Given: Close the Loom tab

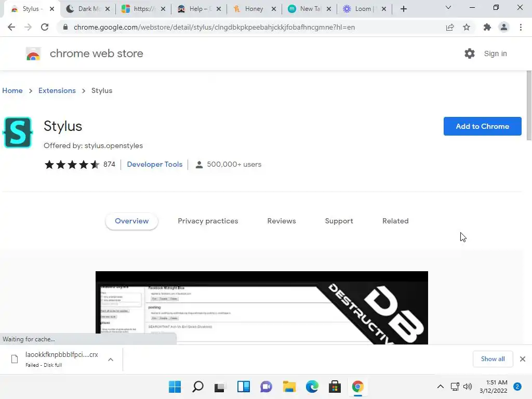Looking at the screenshot, I should pos(384,9).
